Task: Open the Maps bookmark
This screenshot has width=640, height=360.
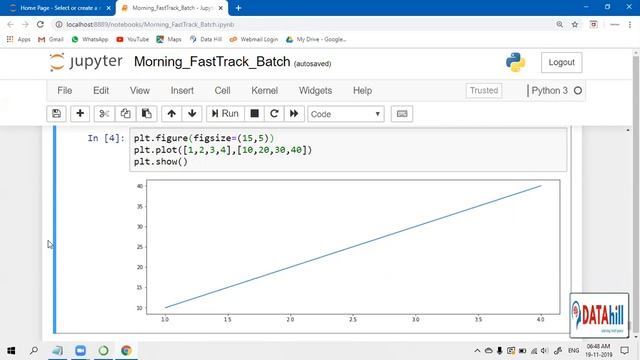Action: point(169,39)
